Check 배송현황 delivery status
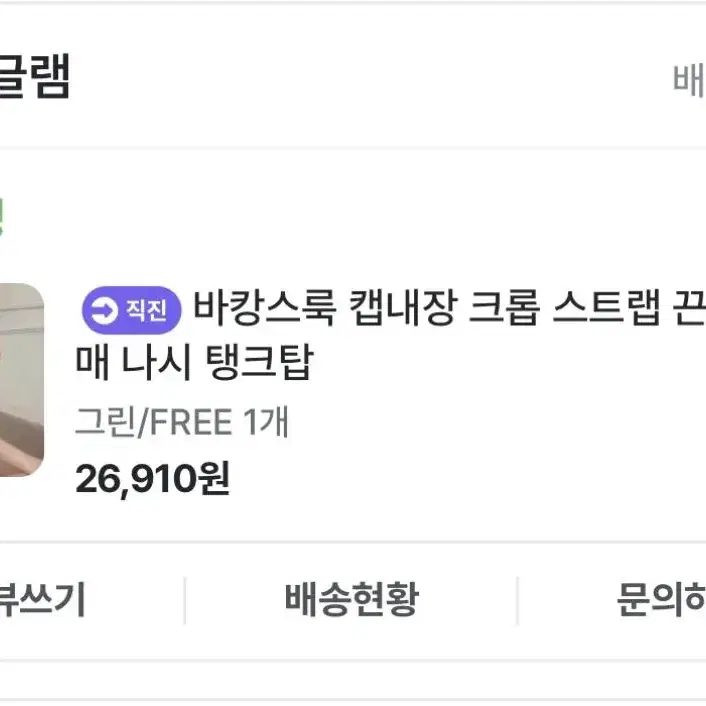Image resolution: width=706 pixels, height=706 pixels. [x=352, y=599]
